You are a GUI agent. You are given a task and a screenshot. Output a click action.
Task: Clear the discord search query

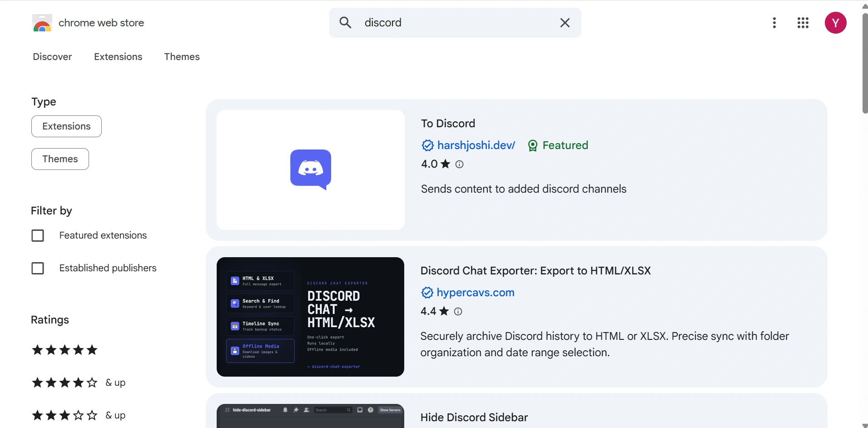coord(565,23)
